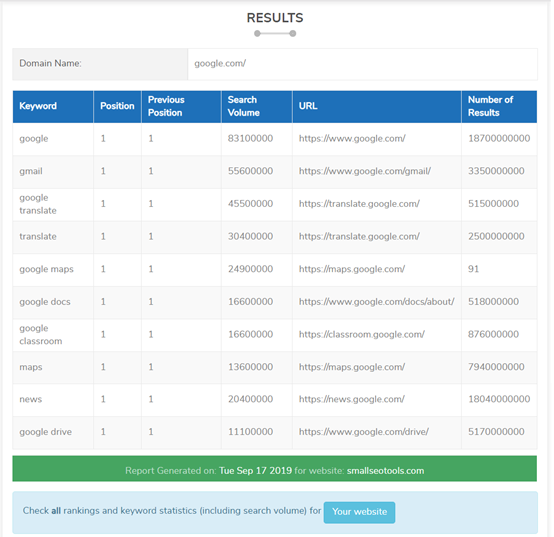This screenshot has height=537, width=554.
Task: Click the Keyword column header
Action: [38, 106]
